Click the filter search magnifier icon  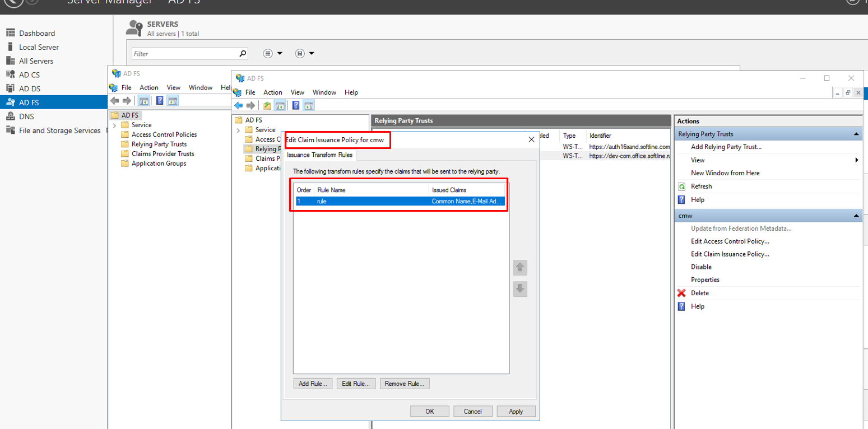pos(243,54)
